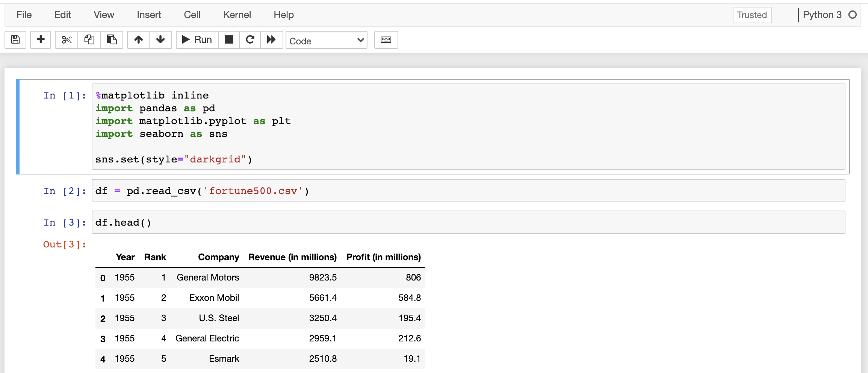Open the File menu
Viewport: 868px width, 373px height.
24,15
